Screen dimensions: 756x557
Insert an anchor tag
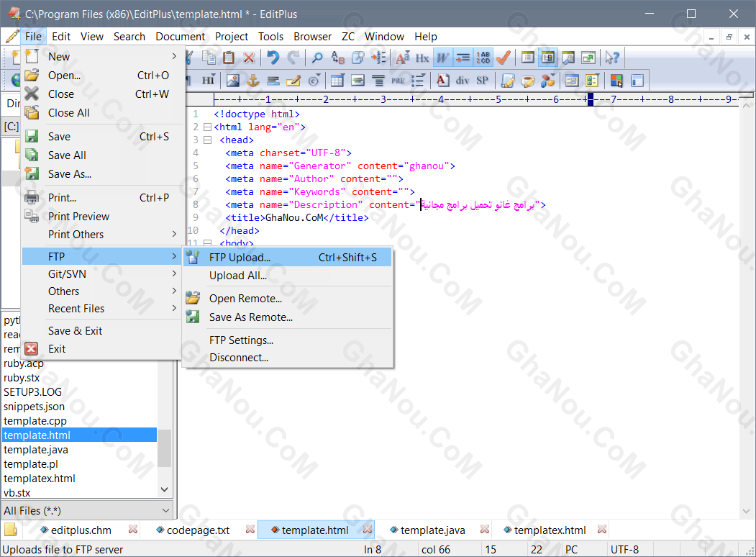pos(253,81)
